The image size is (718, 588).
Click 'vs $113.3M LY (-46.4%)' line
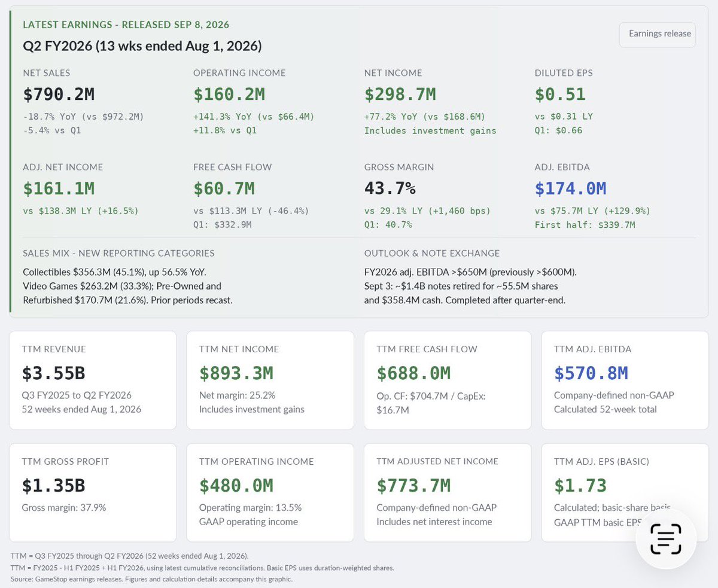click(x=251, y=211)
